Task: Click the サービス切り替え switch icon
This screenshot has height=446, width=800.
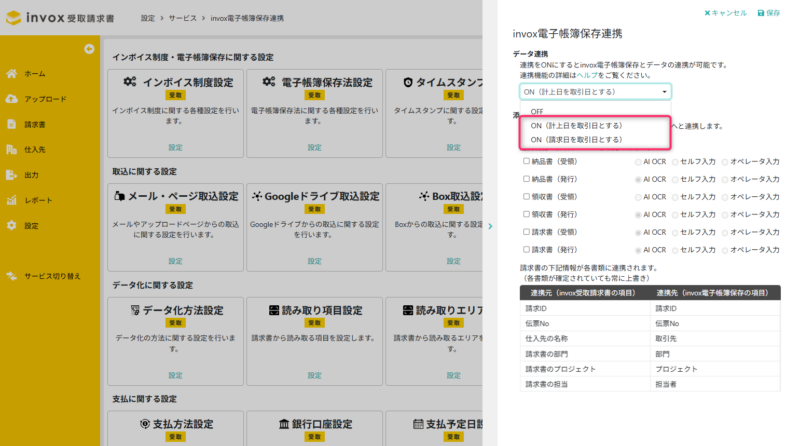Action: (x=11, y=276)
